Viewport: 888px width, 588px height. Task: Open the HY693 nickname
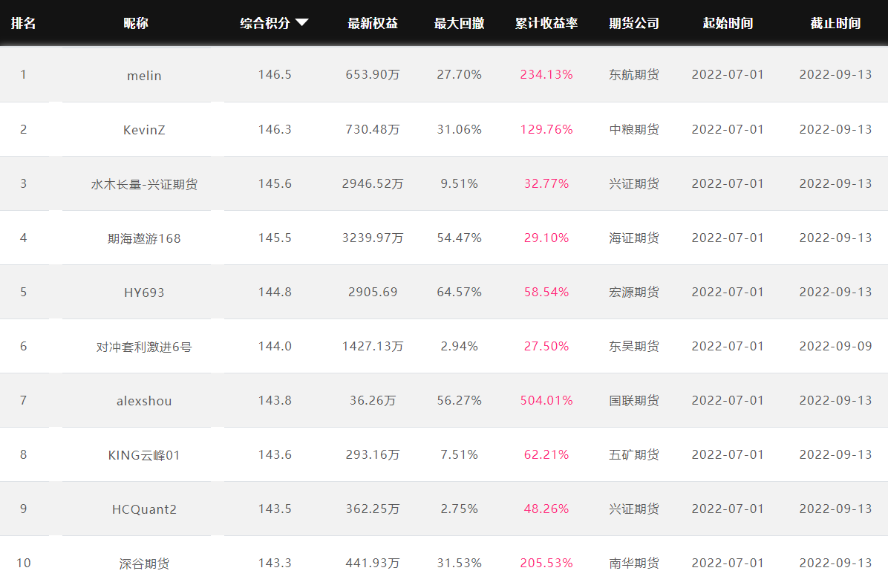(x=145, y=293)
